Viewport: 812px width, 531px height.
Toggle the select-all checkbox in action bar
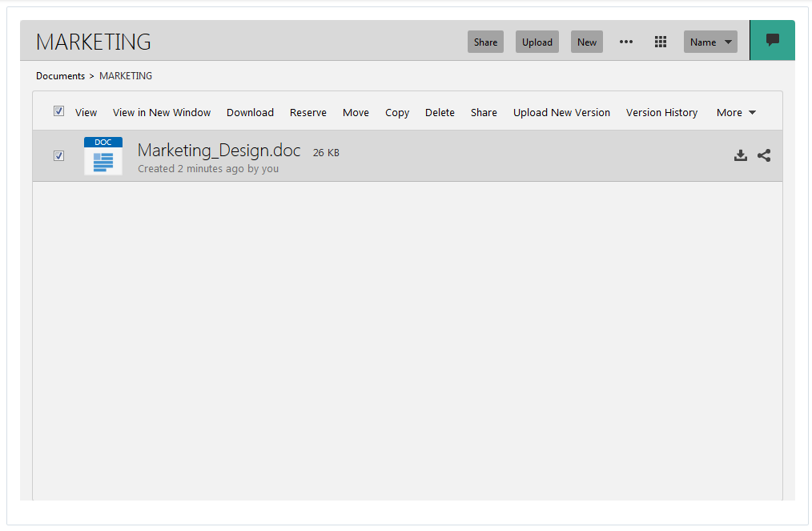[x=59, y=111]
